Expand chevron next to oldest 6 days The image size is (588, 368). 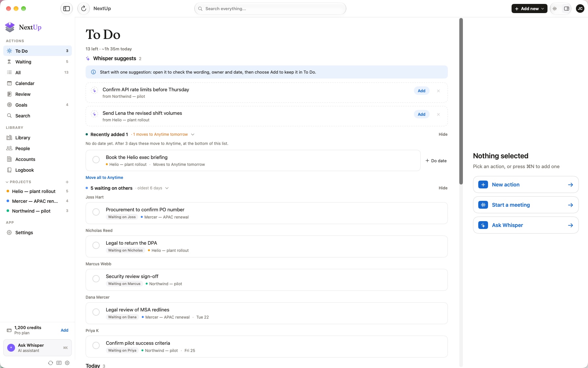point(167,188)
